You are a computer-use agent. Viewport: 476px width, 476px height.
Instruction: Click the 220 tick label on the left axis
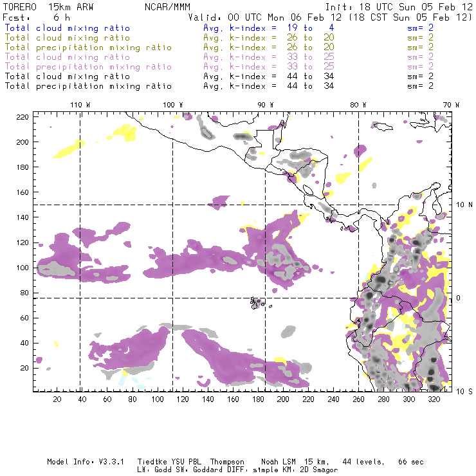coord(23,116)
